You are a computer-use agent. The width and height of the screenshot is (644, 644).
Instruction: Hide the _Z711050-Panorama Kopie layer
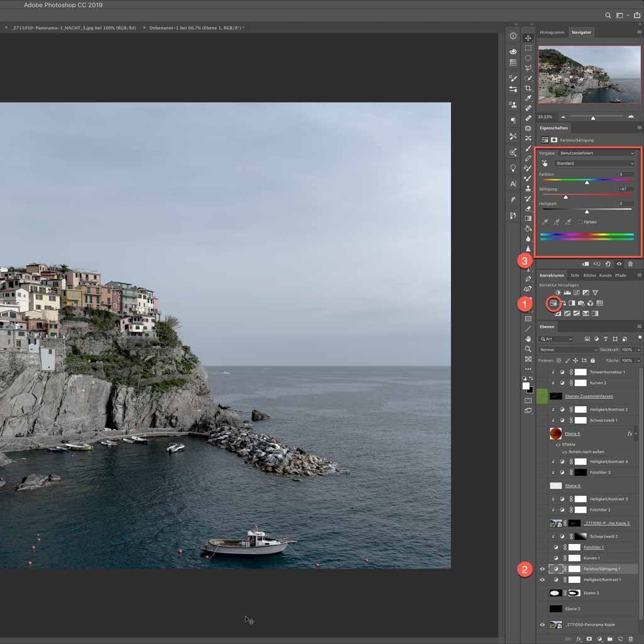point(542,625)
